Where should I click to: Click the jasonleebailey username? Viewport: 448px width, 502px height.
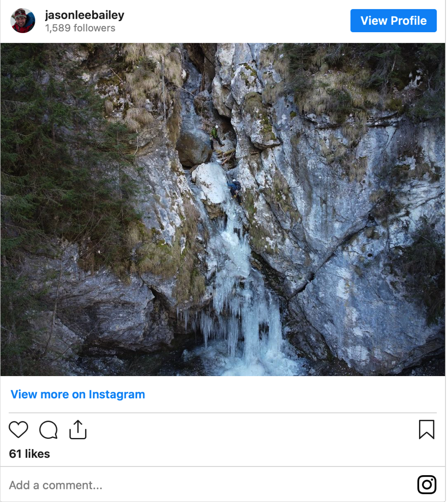tap(85, 15)
